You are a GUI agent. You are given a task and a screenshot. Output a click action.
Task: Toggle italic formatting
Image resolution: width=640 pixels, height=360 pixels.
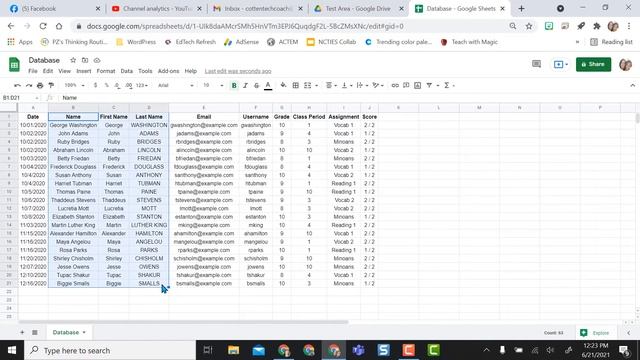245,85
